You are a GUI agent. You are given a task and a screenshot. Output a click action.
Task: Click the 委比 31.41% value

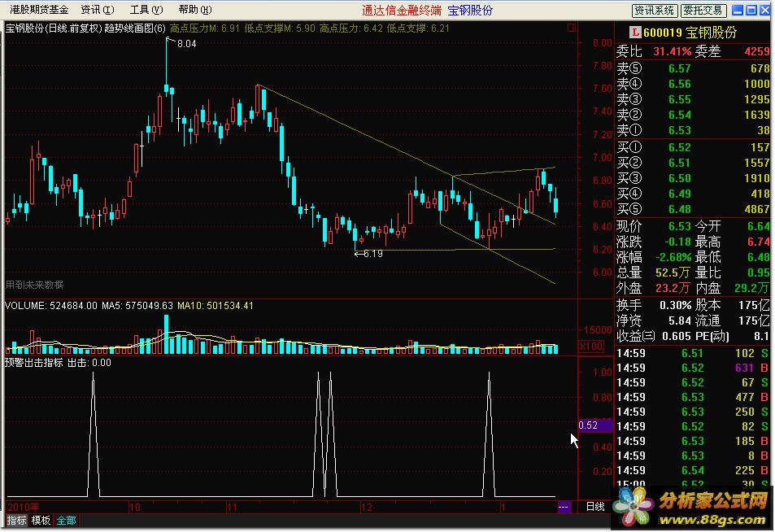pos(673,51)
